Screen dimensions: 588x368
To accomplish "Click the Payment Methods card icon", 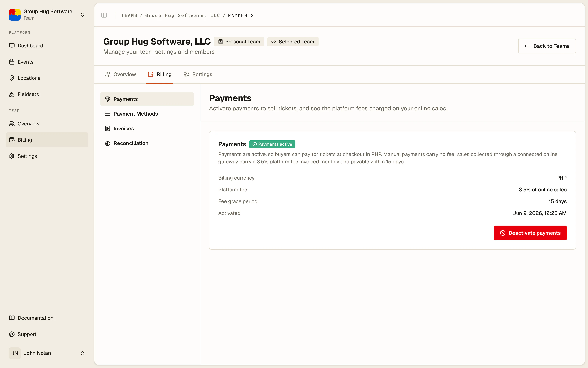I will (x=108, y=114).
